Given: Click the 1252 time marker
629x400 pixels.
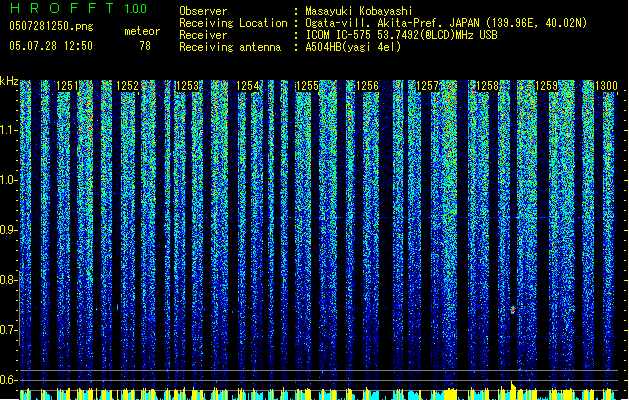Looking at the screenshot, I should coord(127,86).
